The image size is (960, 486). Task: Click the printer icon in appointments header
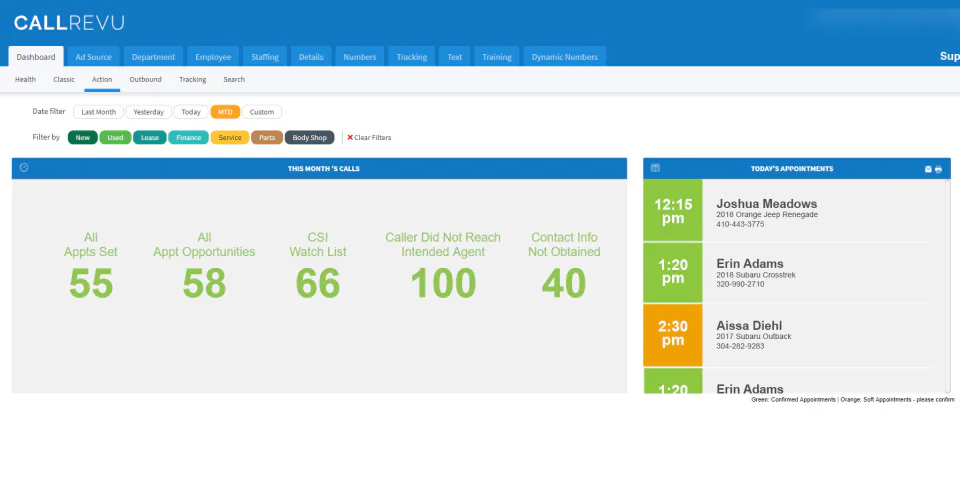point(938,169)
